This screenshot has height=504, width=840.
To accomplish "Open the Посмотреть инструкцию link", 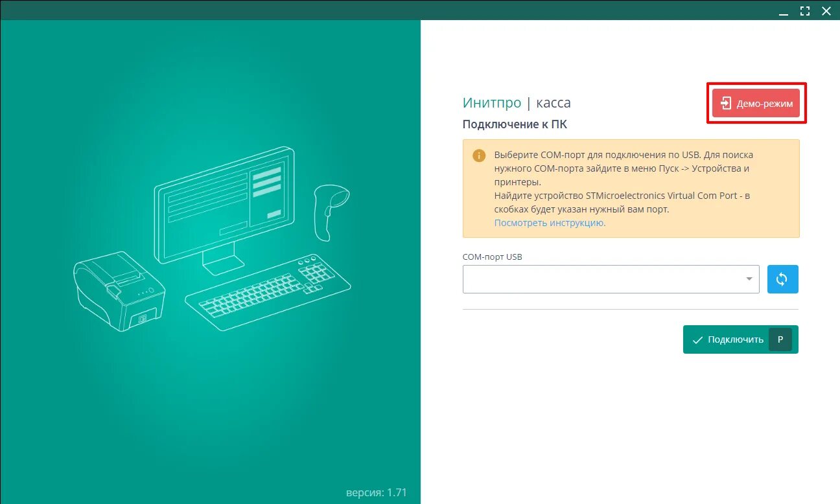I will pos(550,223).
